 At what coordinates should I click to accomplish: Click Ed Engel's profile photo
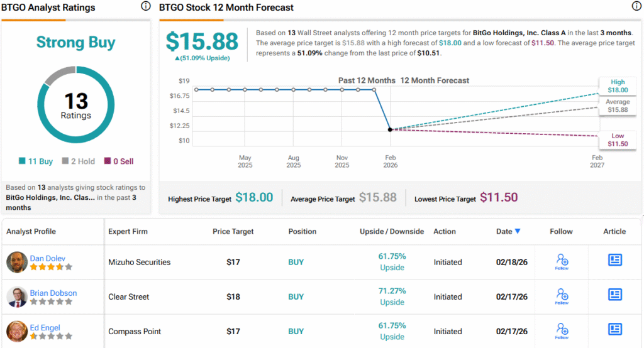[17, 331]
